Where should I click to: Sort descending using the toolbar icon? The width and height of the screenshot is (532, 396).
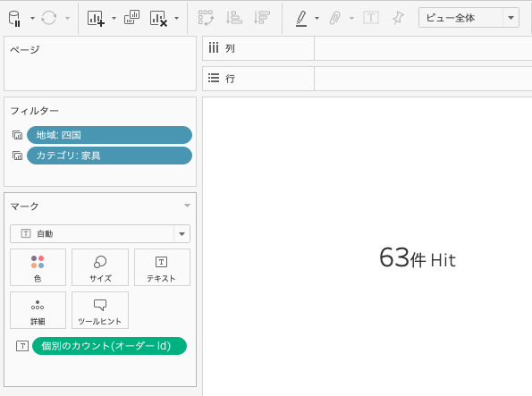pos(262,18)
